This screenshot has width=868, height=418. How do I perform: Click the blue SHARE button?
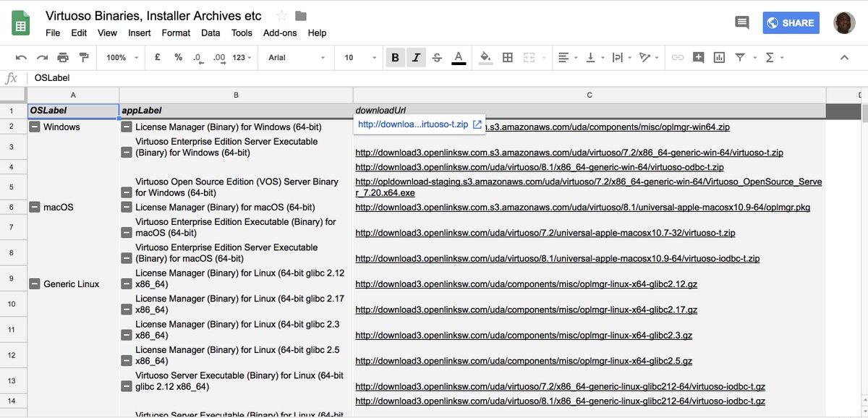click(x=791, y=22)
